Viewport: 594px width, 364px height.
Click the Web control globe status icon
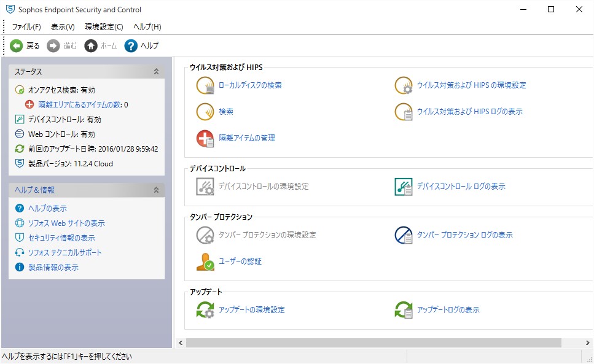[x=20, y=134]
